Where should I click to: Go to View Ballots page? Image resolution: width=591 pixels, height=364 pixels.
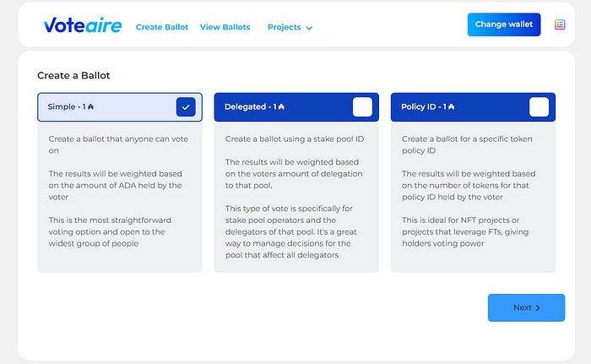point(225,27)
